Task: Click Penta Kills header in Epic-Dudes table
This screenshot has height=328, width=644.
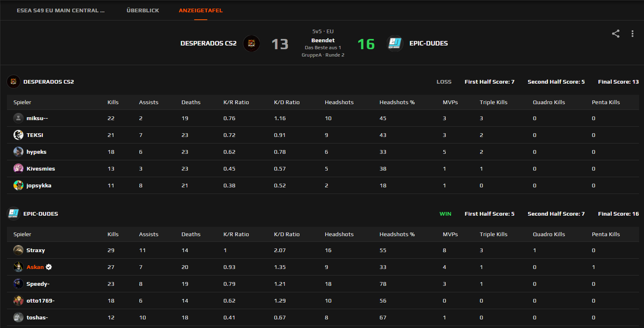Action: 606,234
